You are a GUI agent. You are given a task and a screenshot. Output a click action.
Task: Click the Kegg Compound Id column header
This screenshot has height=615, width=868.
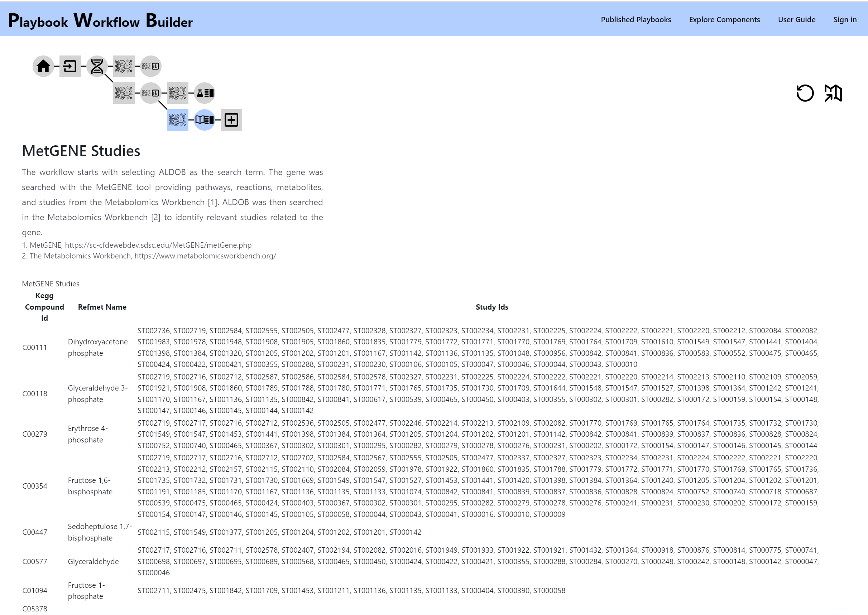point(44,307)
